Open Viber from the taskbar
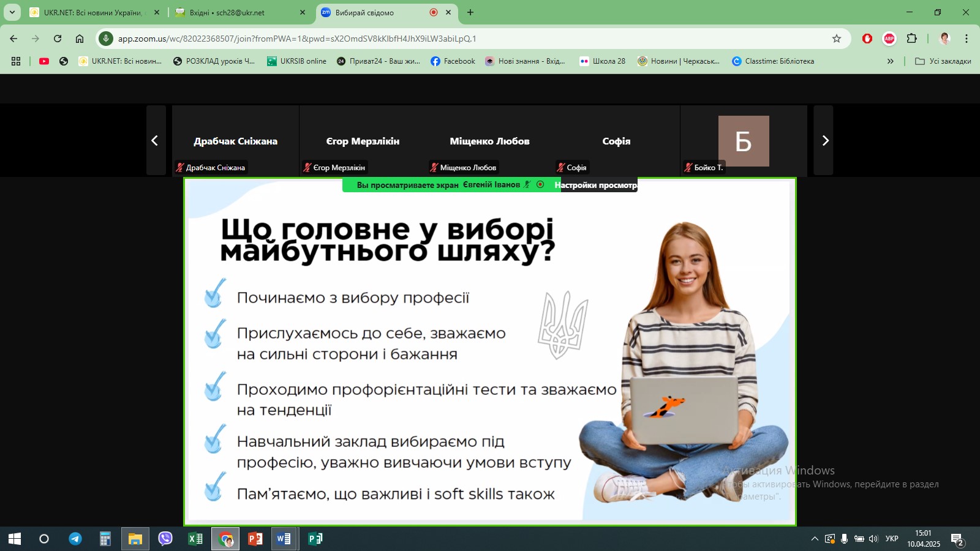This screenshot has height=551, width=980. (165, 539)
